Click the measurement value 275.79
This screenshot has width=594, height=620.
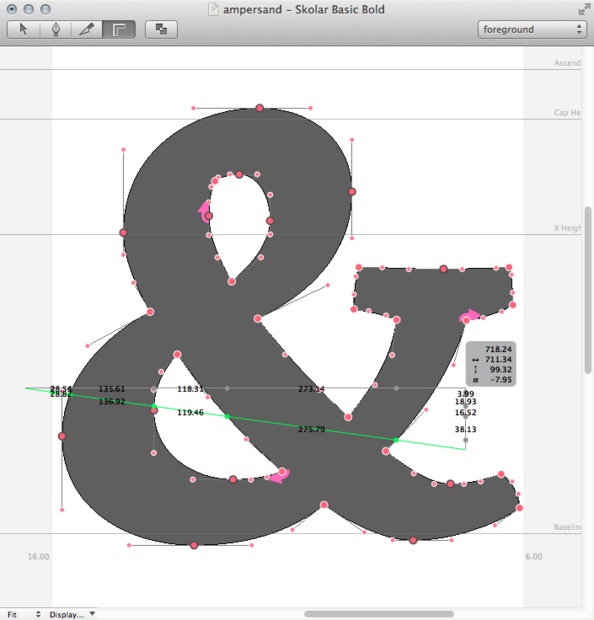311,429
